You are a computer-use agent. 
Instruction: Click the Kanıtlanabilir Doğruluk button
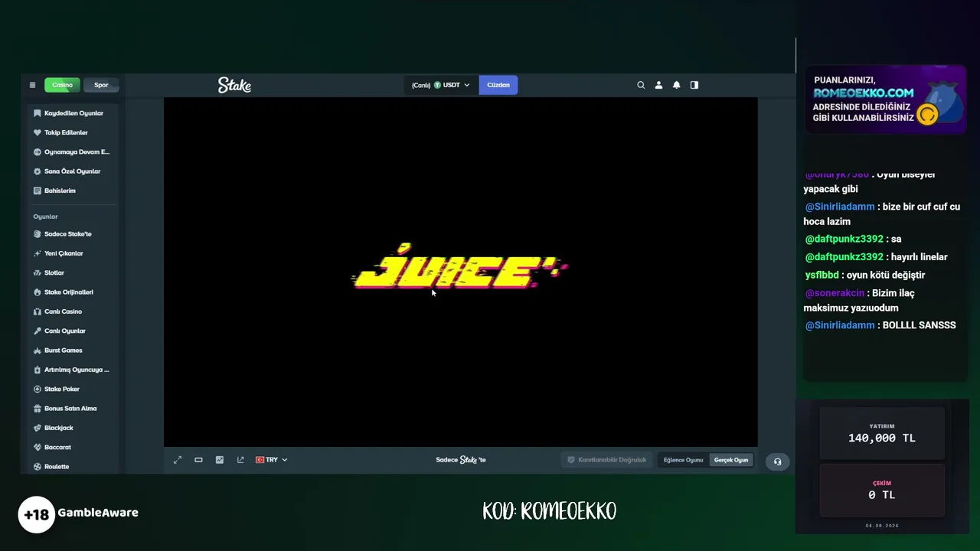click(x=606, y=460)
